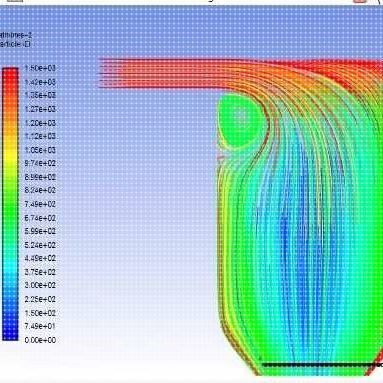Viewport: 383px width, 383px height.
Task: Click the 7.49e+02 legend value
Action: [40, 204]
